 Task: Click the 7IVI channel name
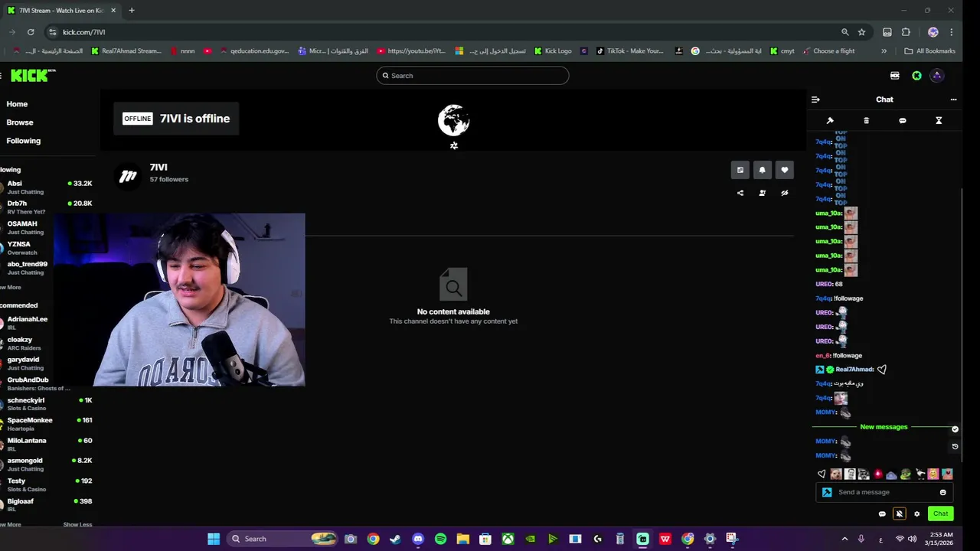(158, 168)
